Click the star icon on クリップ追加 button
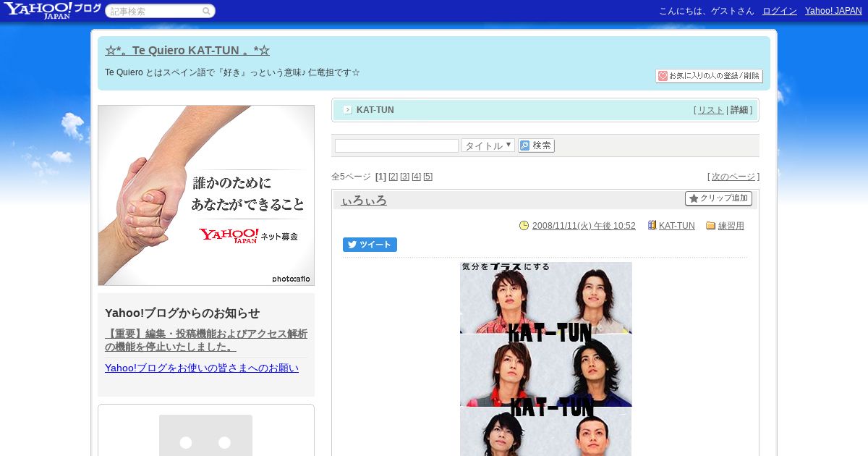The image size is (868, 456). coord(694,198)
